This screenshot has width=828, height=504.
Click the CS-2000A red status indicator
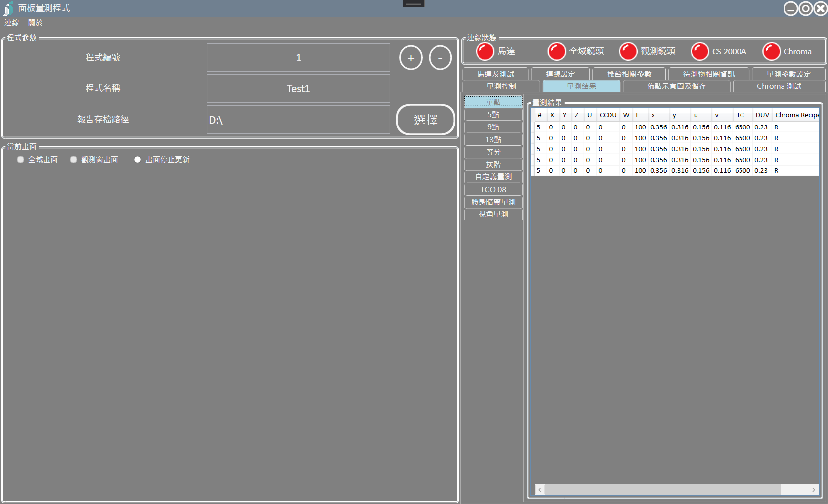point(700,51)
